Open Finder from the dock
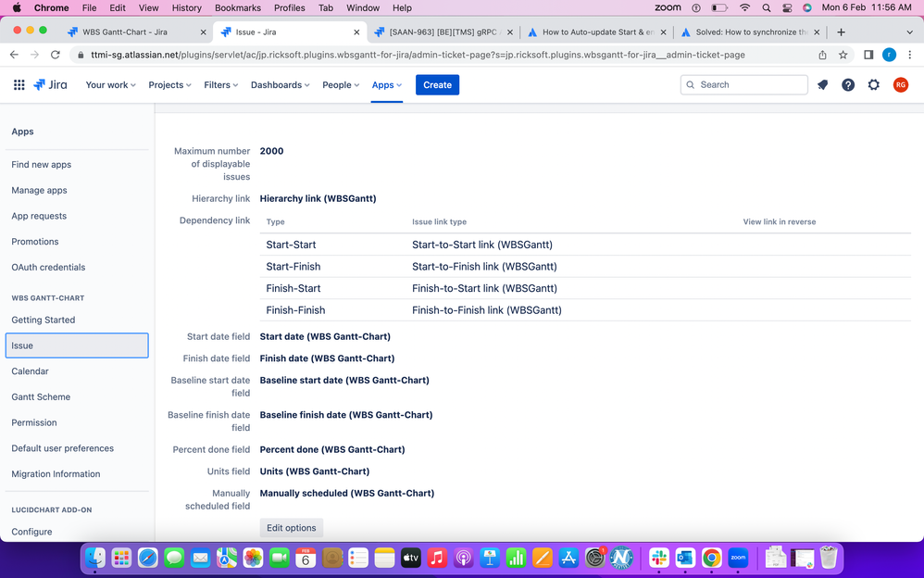This screenshot has width=924, height=578. pos(94,558)
